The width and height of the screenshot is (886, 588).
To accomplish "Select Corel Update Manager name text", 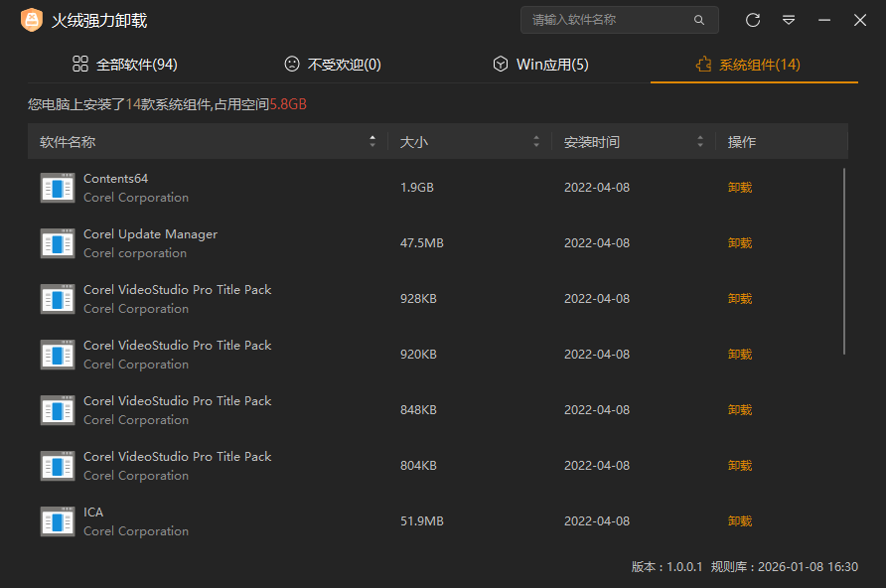I will [150, 234].
